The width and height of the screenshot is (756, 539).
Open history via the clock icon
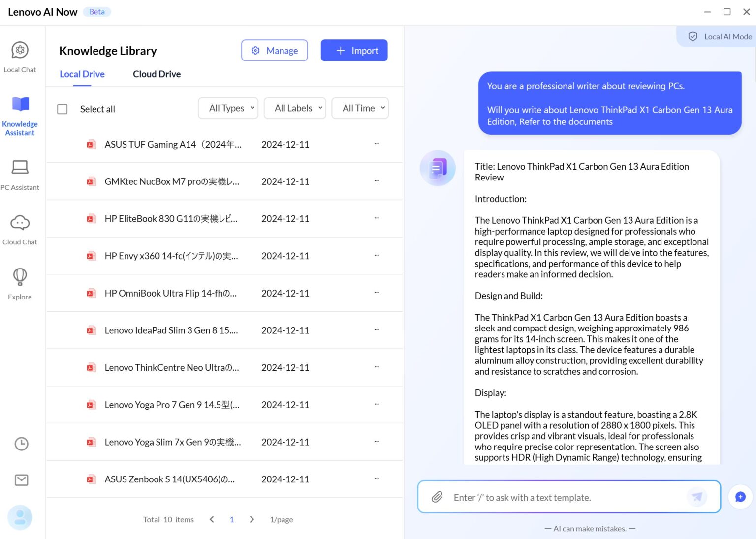21,444
